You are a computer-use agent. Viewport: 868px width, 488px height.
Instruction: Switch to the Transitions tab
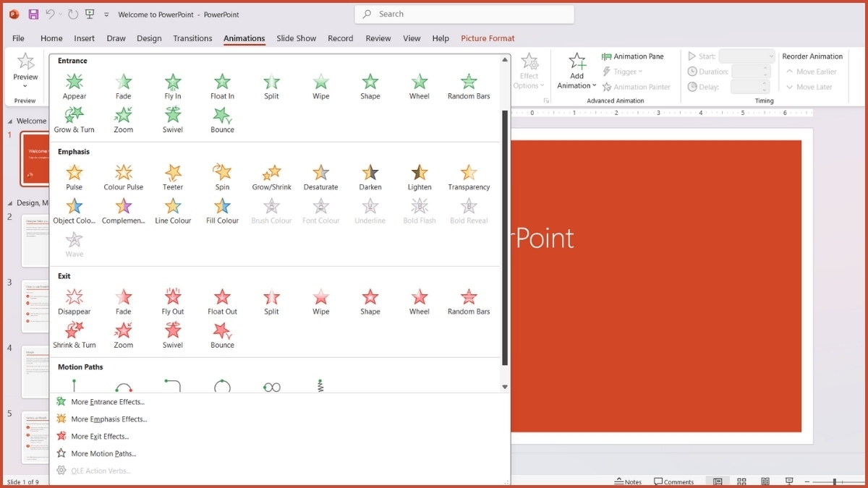[x=192, y=38]
